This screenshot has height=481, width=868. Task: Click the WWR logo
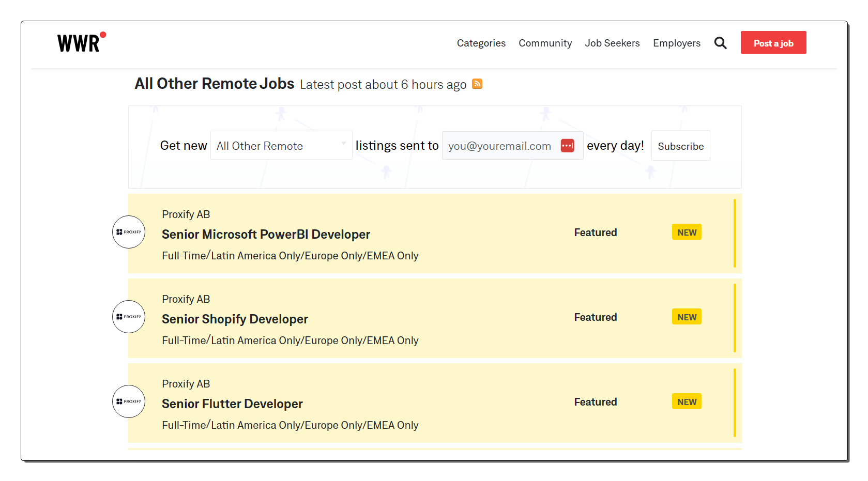(82, 42)
